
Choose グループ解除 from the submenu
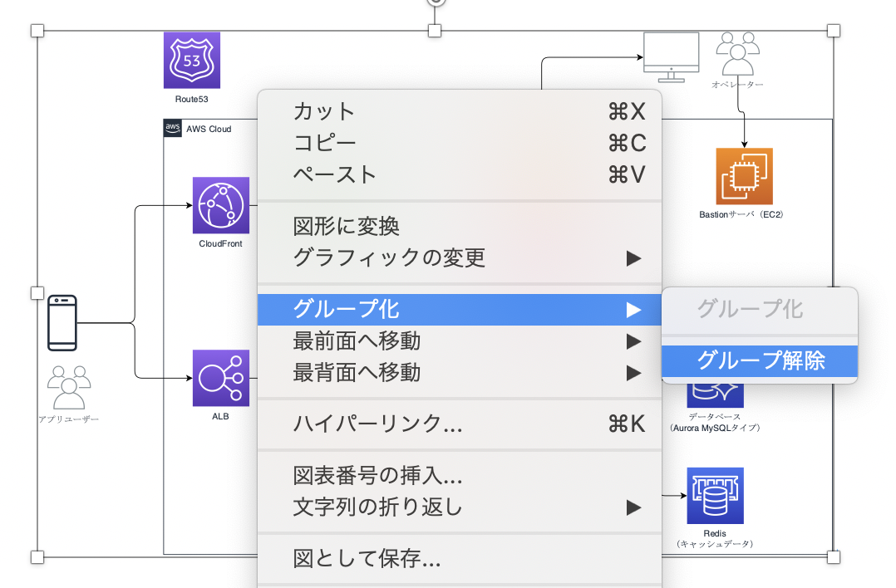point(759,360)
